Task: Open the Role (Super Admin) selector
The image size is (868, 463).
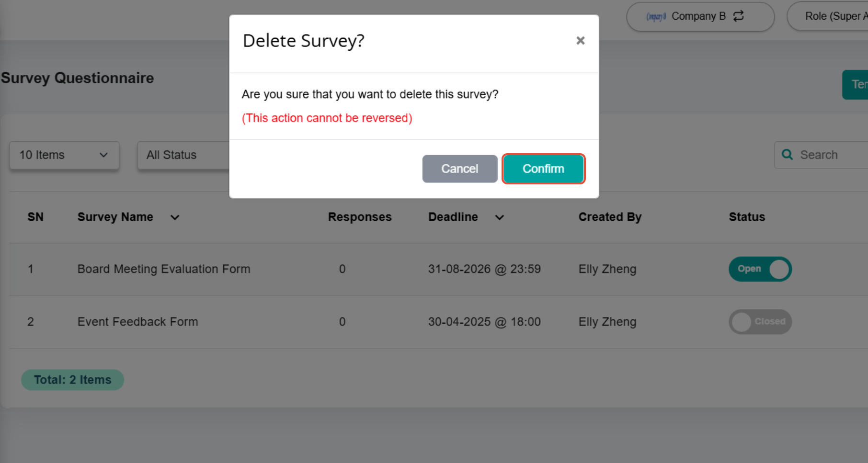Action: 828,16
